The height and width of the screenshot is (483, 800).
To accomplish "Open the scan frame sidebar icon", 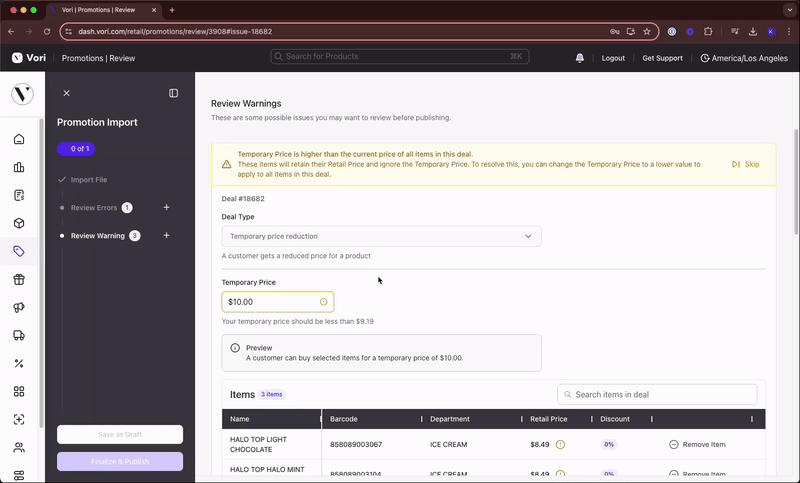I will tap(19, 420).
